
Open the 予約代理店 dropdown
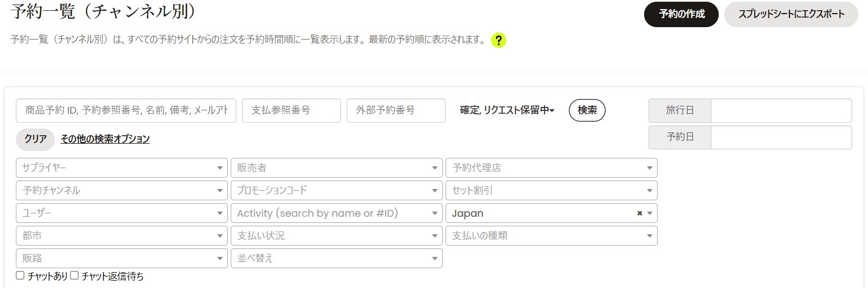click(551, 168)
